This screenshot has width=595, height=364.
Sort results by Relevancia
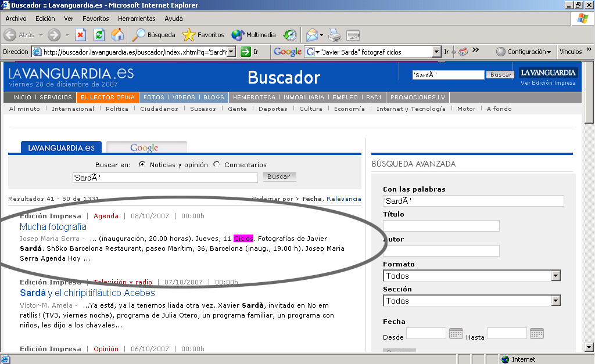[343, 199]
